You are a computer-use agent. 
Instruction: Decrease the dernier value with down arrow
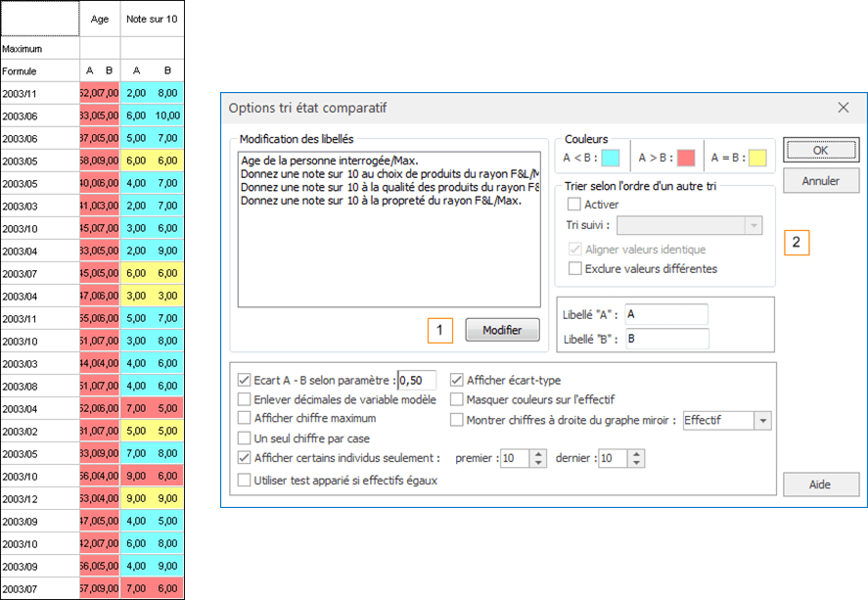point(636,463)
